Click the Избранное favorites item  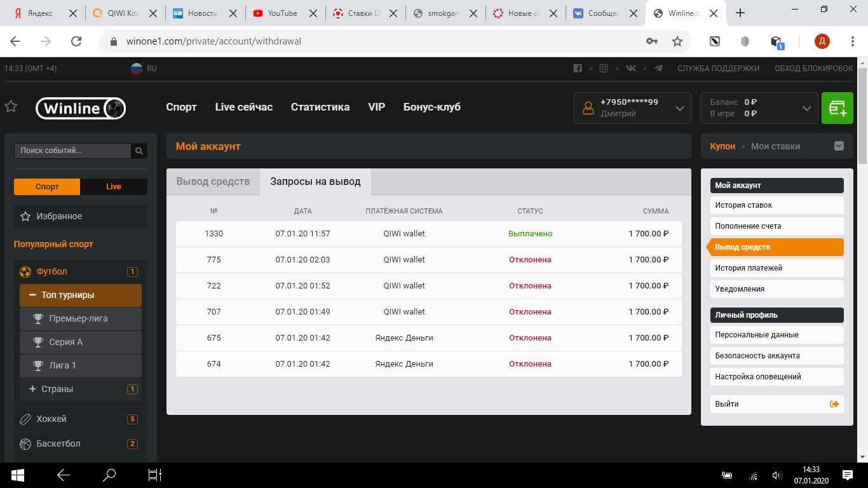pyautogui.click(x=81, y=217)
